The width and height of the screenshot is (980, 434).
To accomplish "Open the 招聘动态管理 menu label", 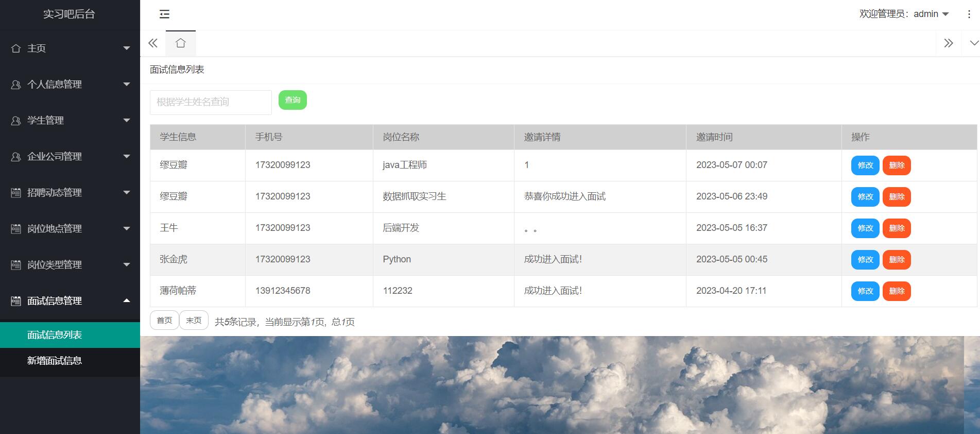I will (55, 192).
